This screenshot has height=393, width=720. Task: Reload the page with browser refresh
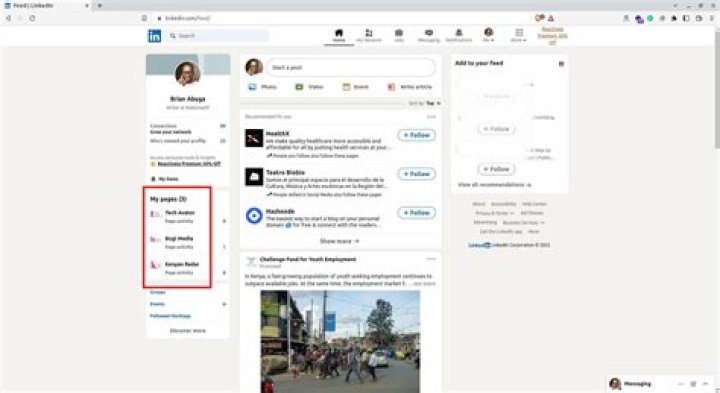pos(32,18)
